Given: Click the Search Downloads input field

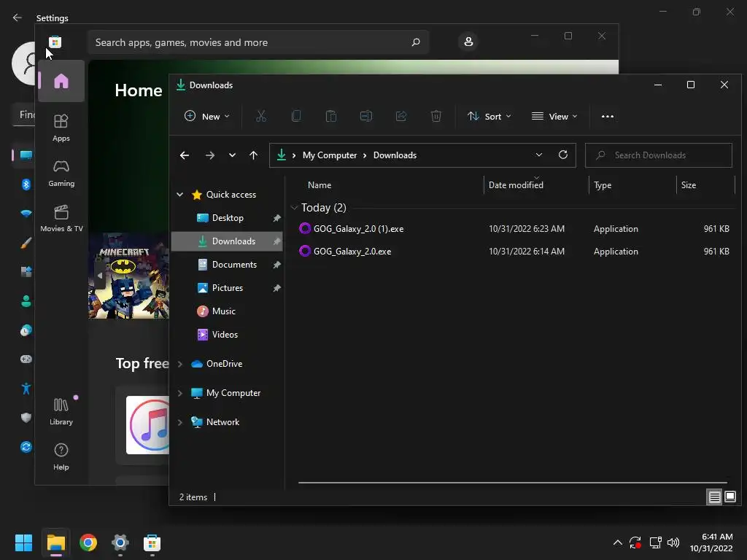Looking at the screenshot, I should [659, 155].
